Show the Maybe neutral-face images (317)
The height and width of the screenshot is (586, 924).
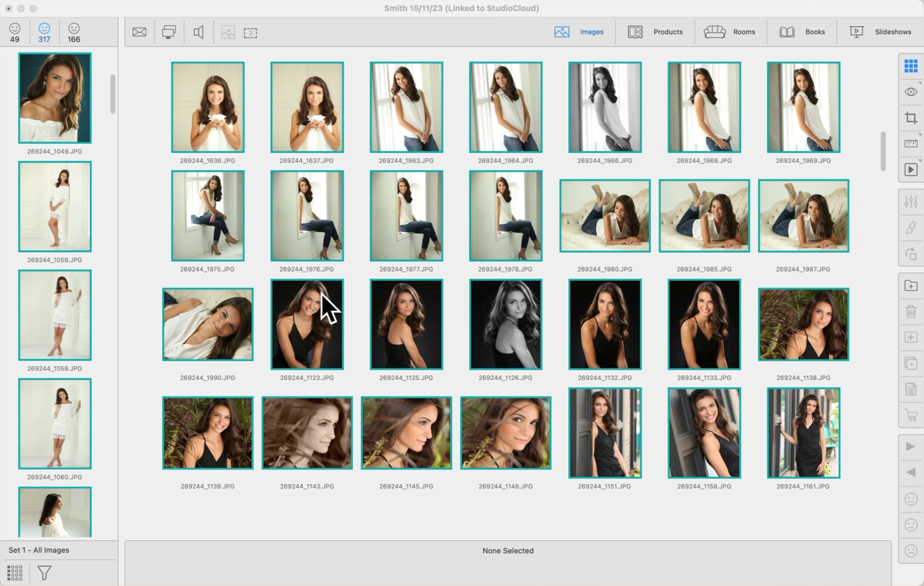[44, 33]
